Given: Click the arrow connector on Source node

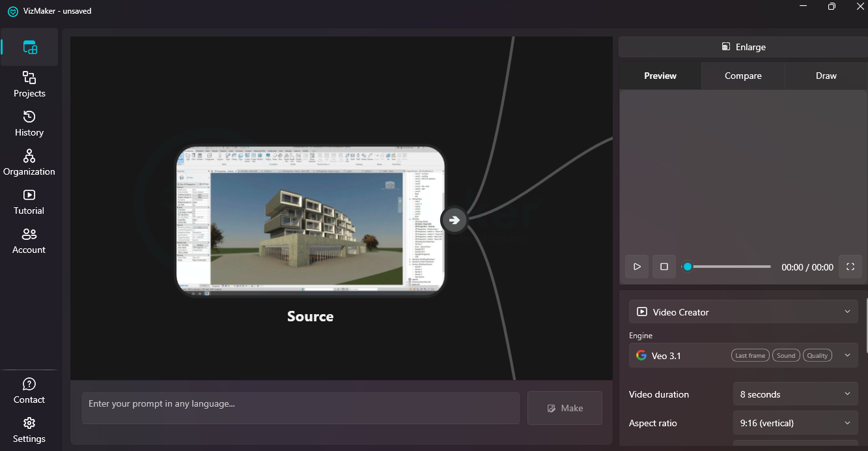Looking at the screenshot, I should (x=455, y=220).
